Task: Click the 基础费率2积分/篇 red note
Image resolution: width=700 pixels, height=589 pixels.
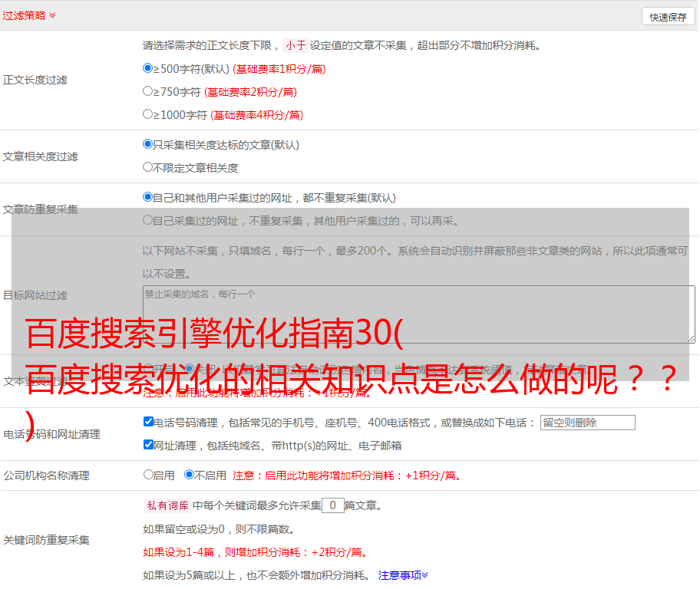Action: coord(250,92)
